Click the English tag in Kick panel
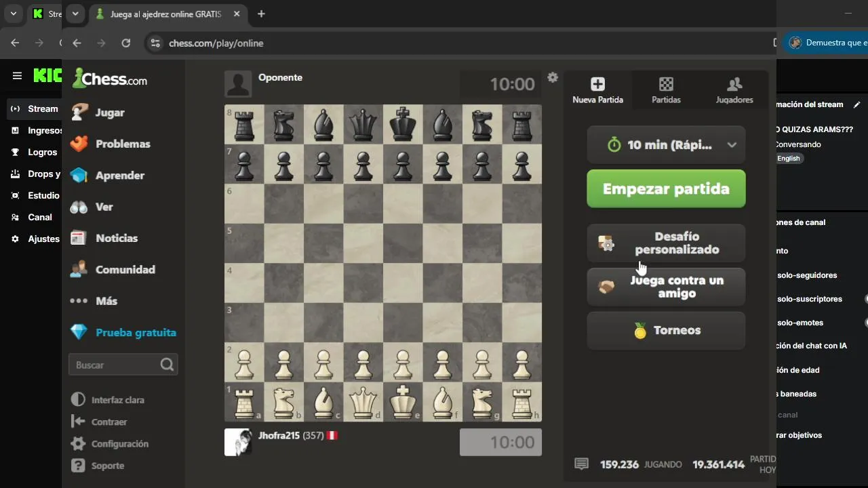Image resolution: width=868 pixels, height=488 pixels. pos(789,158)
